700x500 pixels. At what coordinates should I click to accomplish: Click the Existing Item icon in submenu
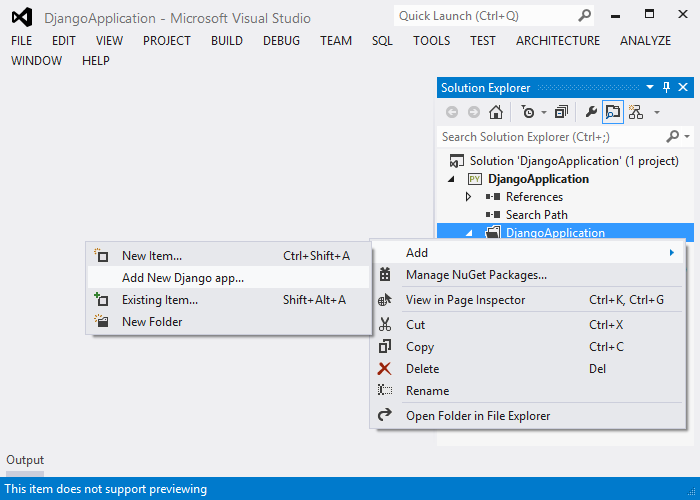(101, 299)
